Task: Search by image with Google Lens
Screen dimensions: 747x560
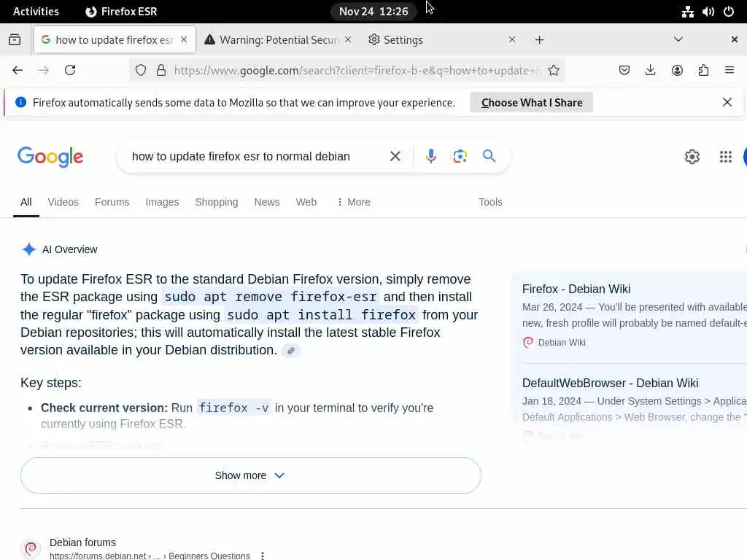Action: pos(460,156)
